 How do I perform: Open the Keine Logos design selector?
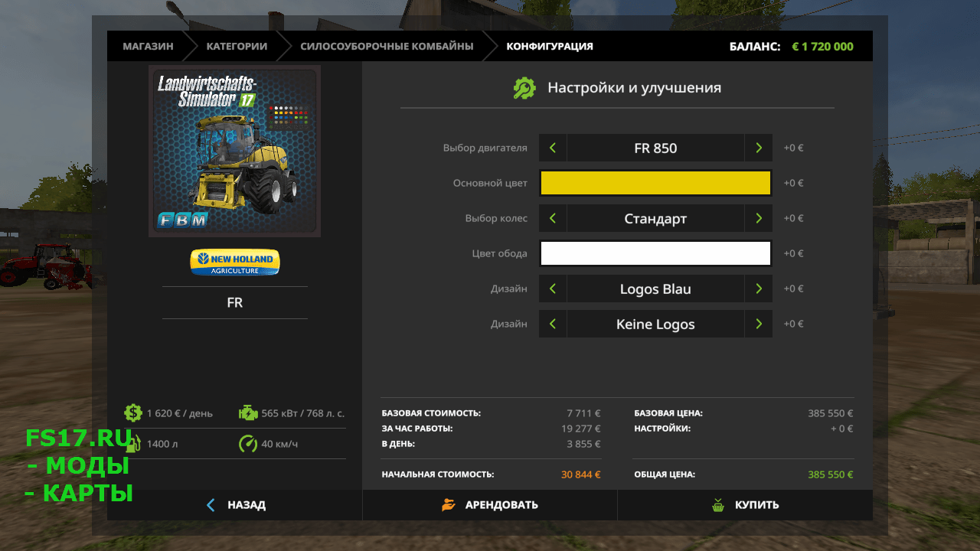coord(655,324)
